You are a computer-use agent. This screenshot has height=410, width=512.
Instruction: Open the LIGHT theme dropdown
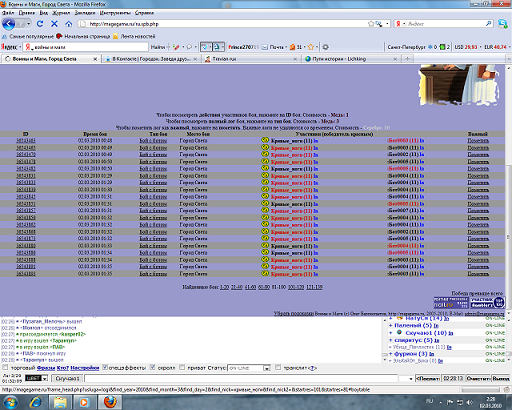[45, 378]
